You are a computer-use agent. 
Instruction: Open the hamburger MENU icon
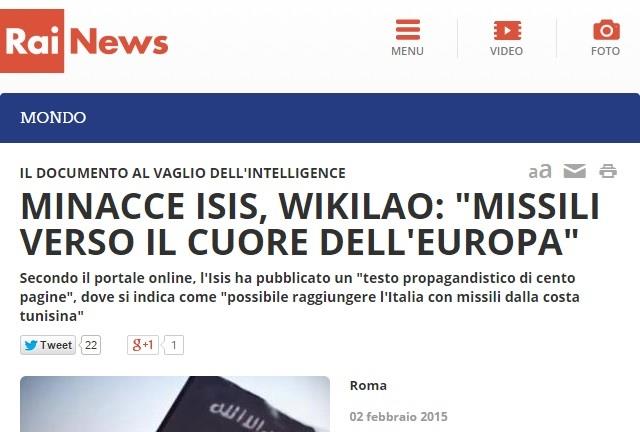click(407, 30)
